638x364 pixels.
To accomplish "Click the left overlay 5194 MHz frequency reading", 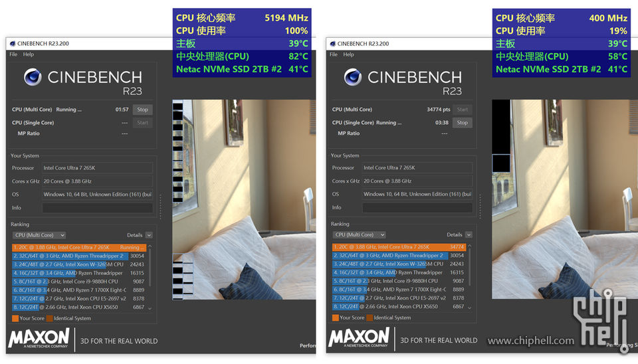I will (286, 18).
